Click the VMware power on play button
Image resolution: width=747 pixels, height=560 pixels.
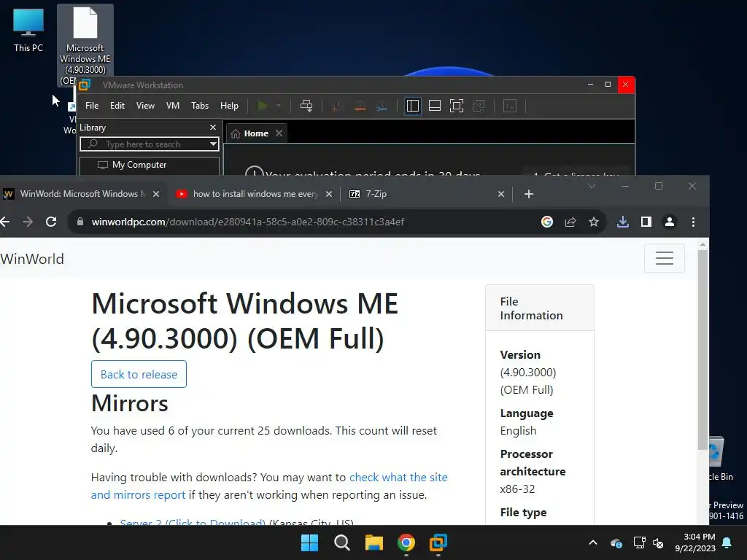(x=262, y=106)
